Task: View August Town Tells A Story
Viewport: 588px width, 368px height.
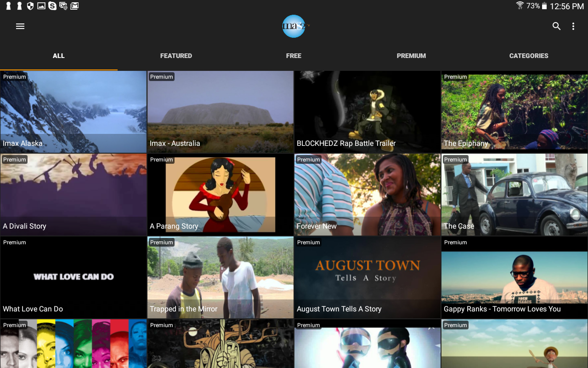Action: [x=367, y=277]
